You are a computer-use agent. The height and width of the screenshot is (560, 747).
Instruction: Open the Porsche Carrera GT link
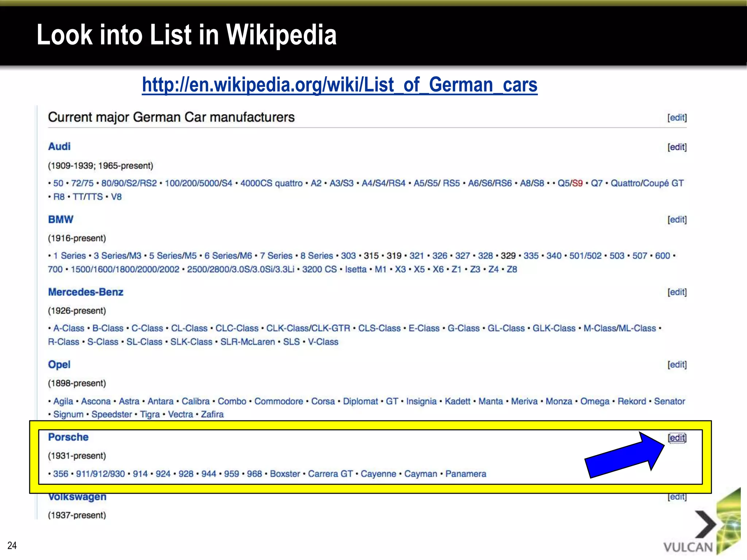pos(330,474)
